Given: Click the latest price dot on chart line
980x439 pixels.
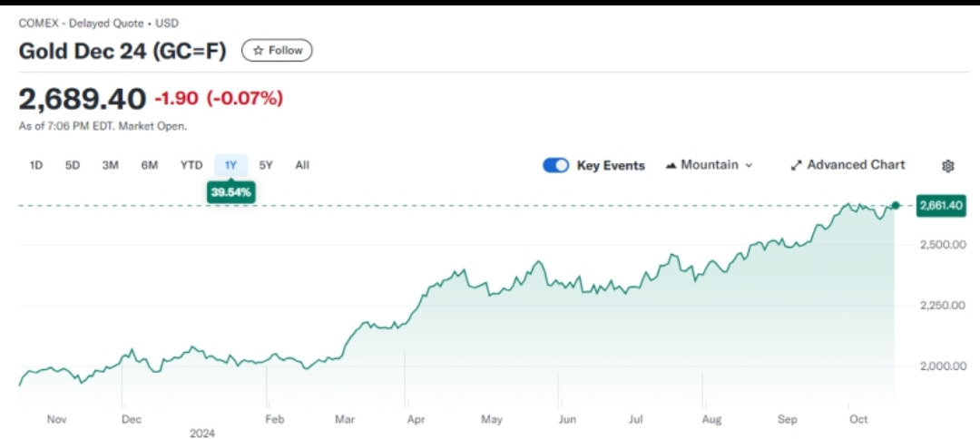Looking at the screenshot, I should 895,205.
